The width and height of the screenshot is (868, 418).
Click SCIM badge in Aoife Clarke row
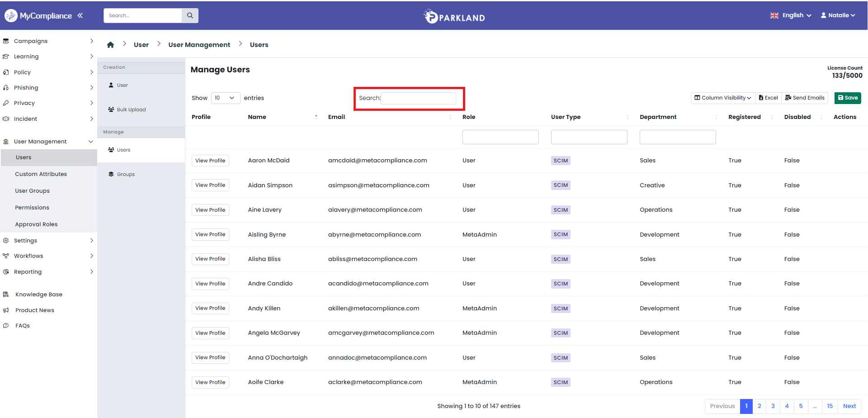(561, 382)
